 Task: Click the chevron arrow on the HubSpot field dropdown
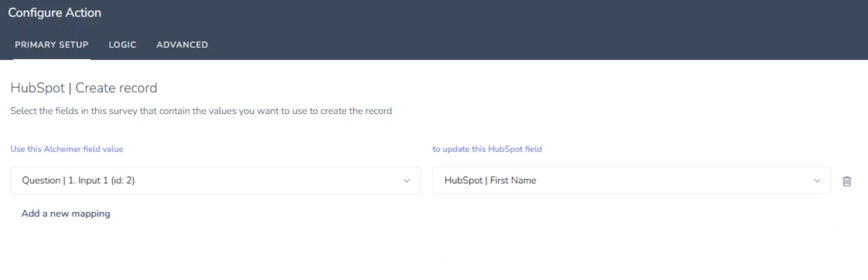coord(817,181)
